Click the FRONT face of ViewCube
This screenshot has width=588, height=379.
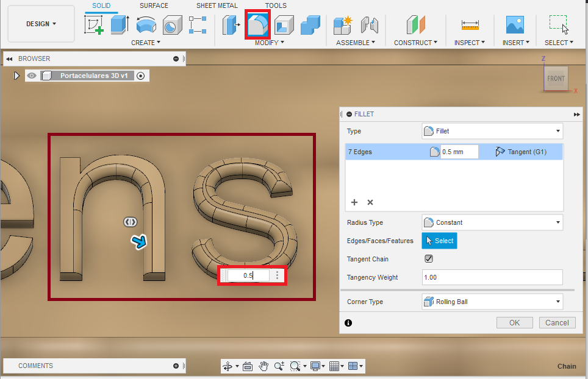coord(556,78)
